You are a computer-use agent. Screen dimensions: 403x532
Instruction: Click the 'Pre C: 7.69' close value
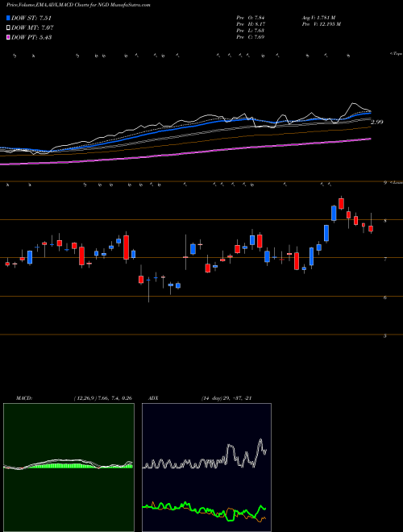251,37
